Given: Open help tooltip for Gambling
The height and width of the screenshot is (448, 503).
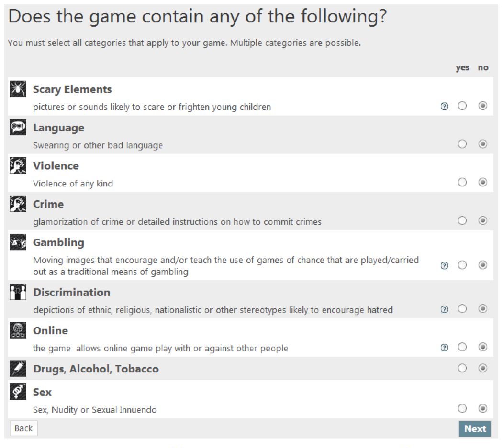Looking at the screenshot, I should (444, 265).
